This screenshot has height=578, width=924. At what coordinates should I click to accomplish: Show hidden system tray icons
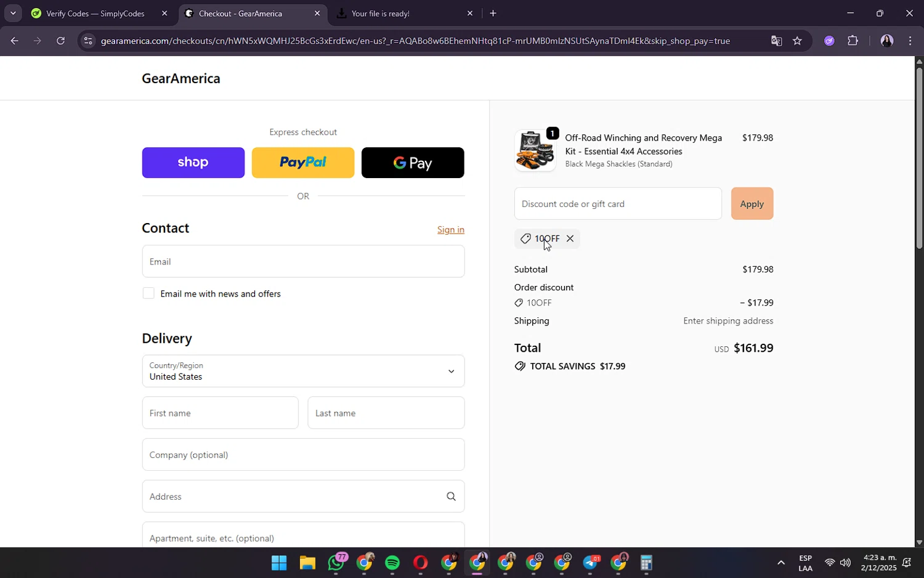click(x=780, y=563)
